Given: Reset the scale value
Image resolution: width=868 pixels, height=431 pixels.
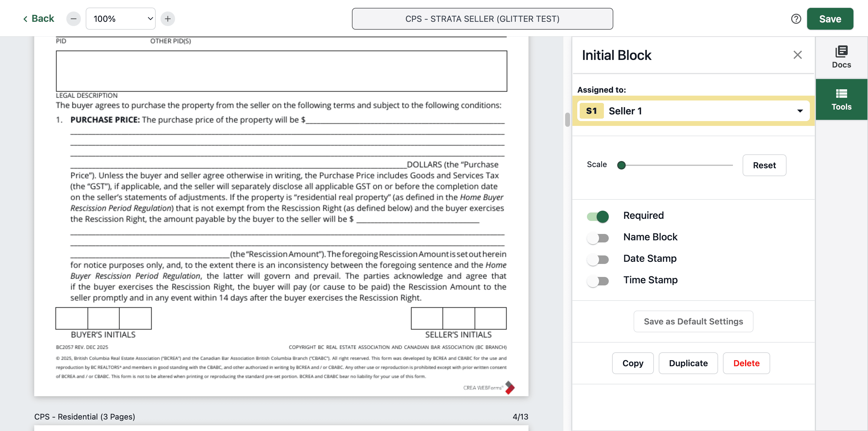Looking at the screenshot, I should click(764, 165).
